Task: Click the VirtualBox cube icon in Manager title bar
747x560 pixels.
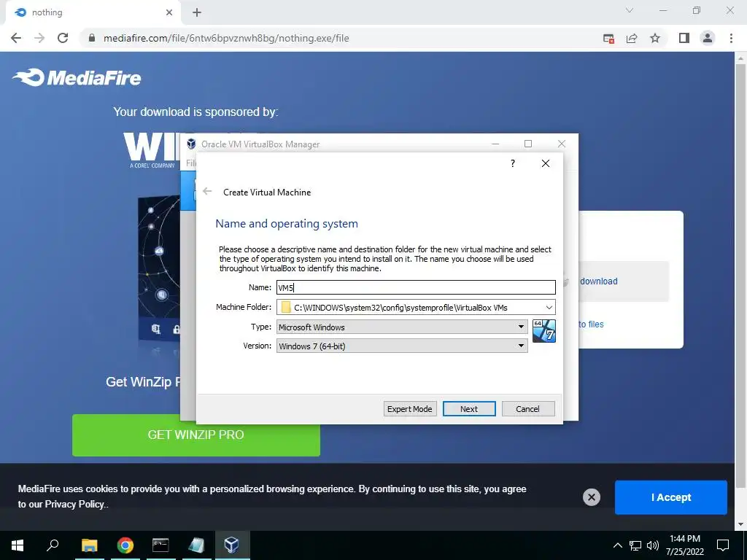Action: 192,144
